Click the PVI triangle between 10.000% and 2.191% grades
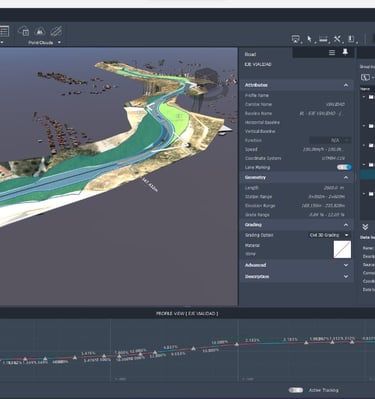The image size is (375, 399). (237, 344)
